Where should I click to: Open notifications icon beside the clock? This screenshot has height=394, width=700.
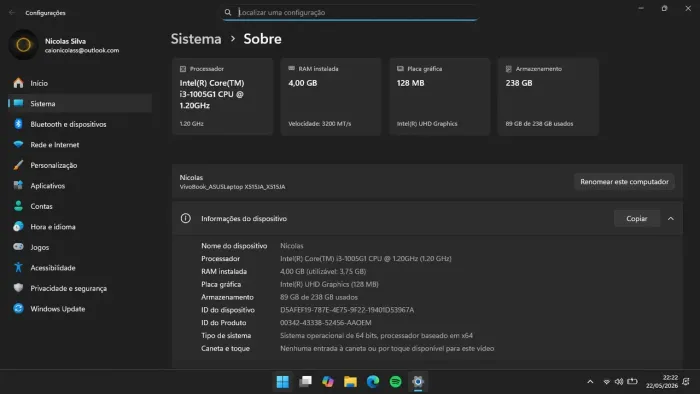point(686,382)
